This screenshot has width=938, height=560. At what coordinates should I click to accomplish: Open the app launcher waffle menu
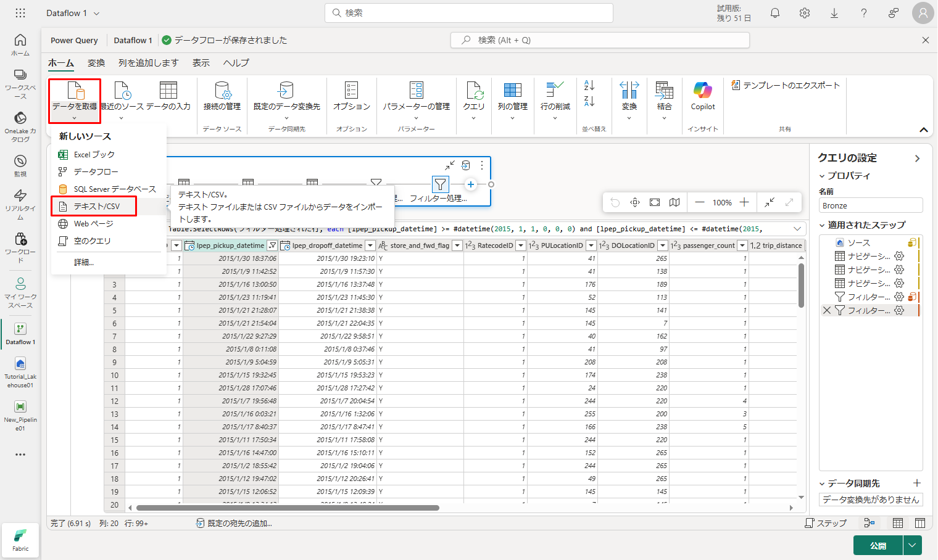coord(20,13)
